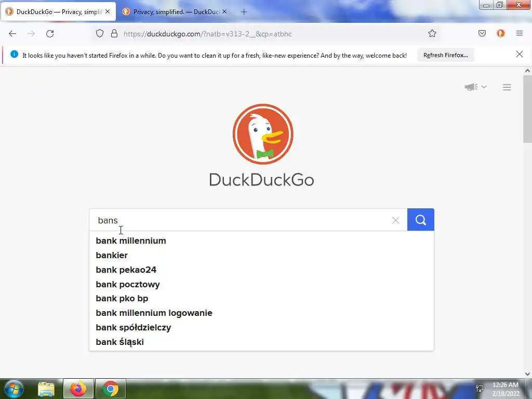The width and height of the screenshot is (532, 399).
Task: Switch to 'DuckDuckGo — Privacy, simplified' tab
Action: 58,11
